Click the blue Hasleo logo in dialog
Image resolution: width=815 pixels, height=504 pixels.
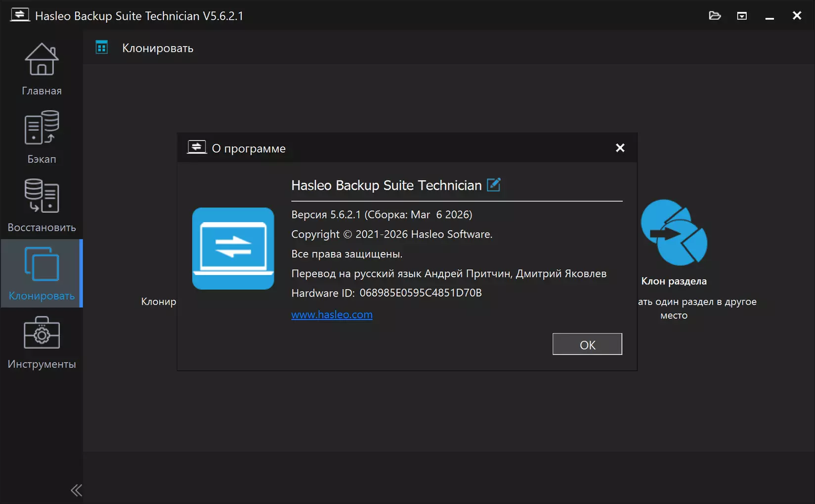click(x=233, y=248)
